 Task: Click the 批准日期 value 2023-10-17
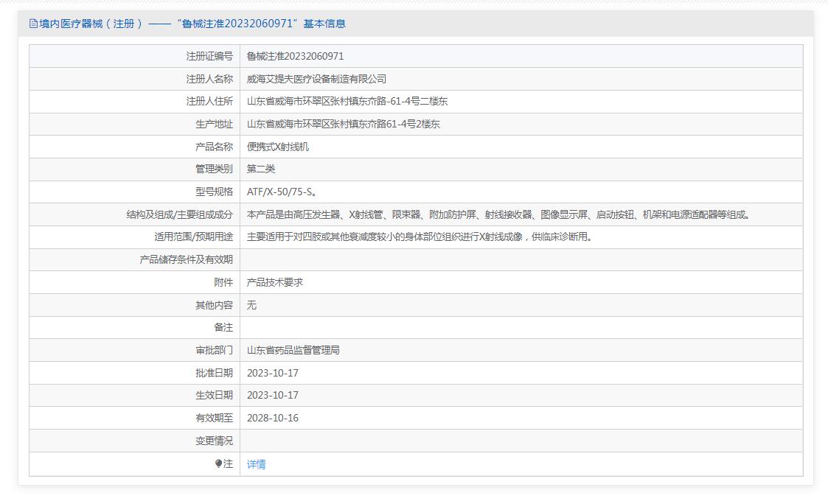tap(273, 373)
